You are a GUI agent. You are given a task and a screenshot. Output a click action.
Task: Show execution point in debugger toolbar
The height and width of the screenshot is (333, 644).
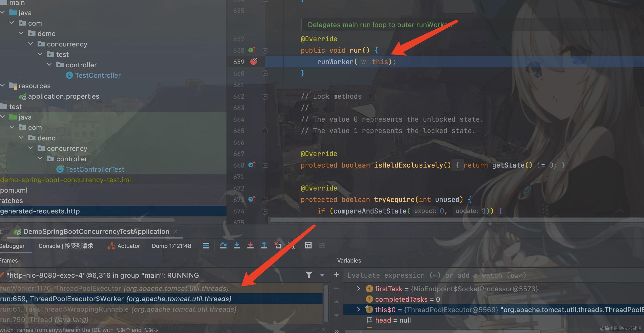tap(206, 246)
